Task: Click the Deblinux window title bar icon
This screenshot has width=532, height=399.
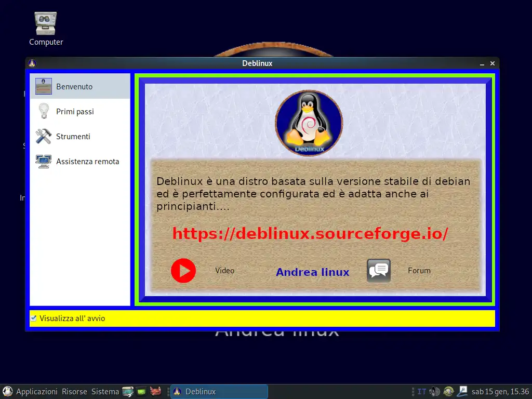Action: click(x=32, y=63)
